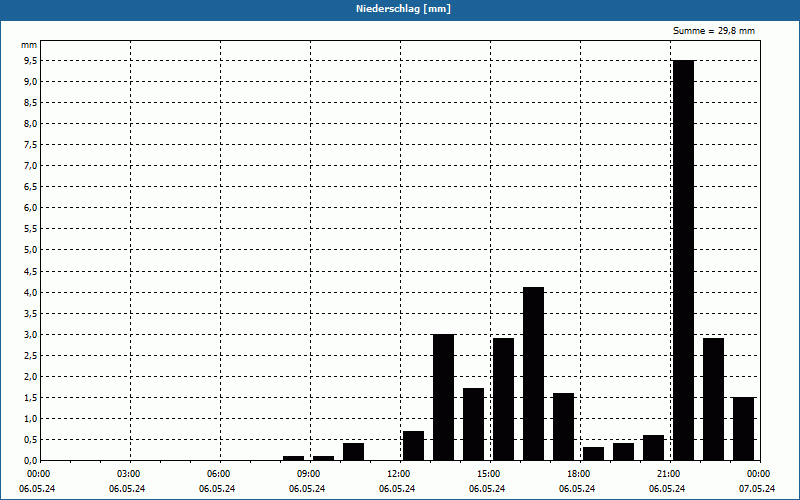Click the bar starting at 15:00
Image resolution: width=800 pixels, height=500 pixels.
click(x=504, y=399)
